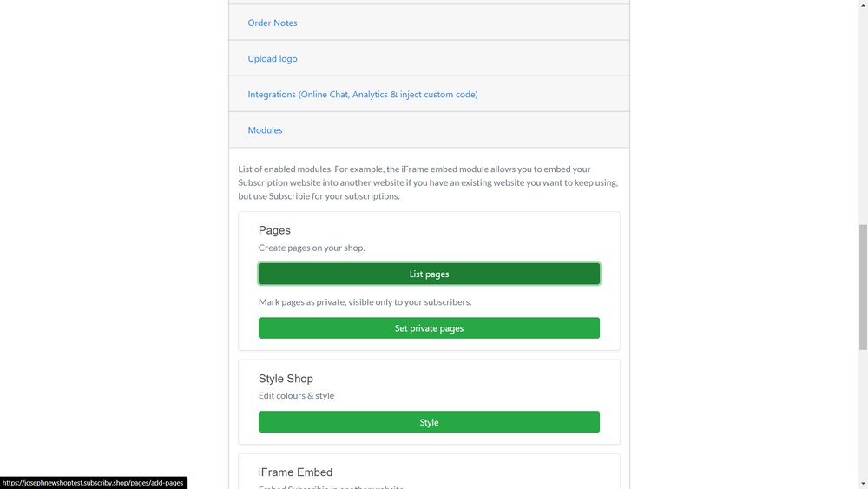The width and height of the screenshot is (868, 489).
Task: Click the Style Shop module heading
Action: [x=286, y=378]
